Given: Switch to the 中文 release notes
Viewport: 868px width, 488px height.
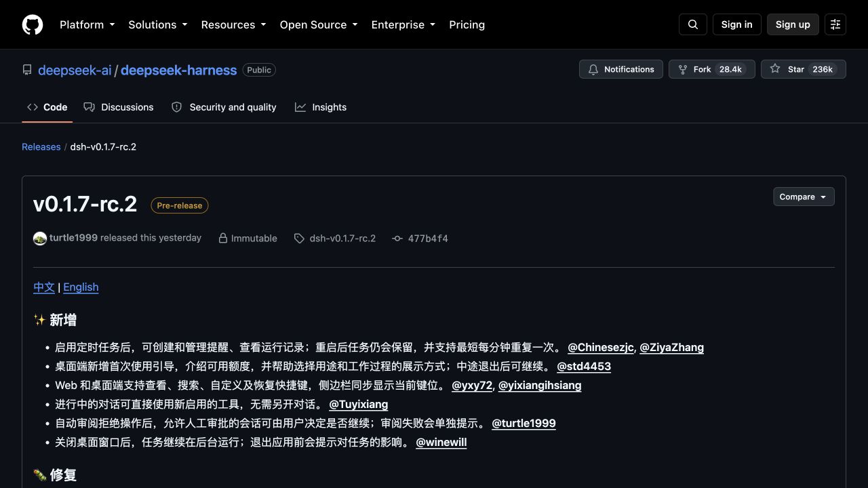Looking at the screenshot, I should [x=44, y=287].
